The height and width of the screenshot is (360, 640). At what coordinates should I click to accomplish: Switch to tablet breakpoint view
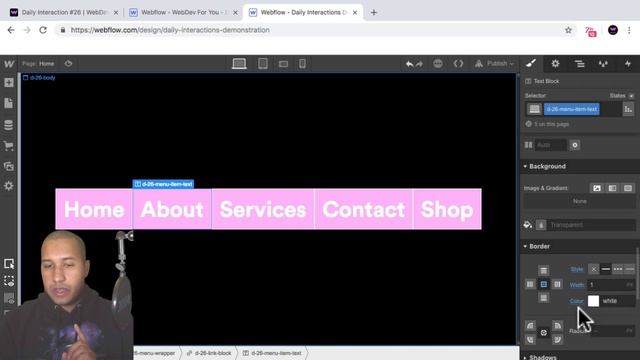click(x=263, y=64)
